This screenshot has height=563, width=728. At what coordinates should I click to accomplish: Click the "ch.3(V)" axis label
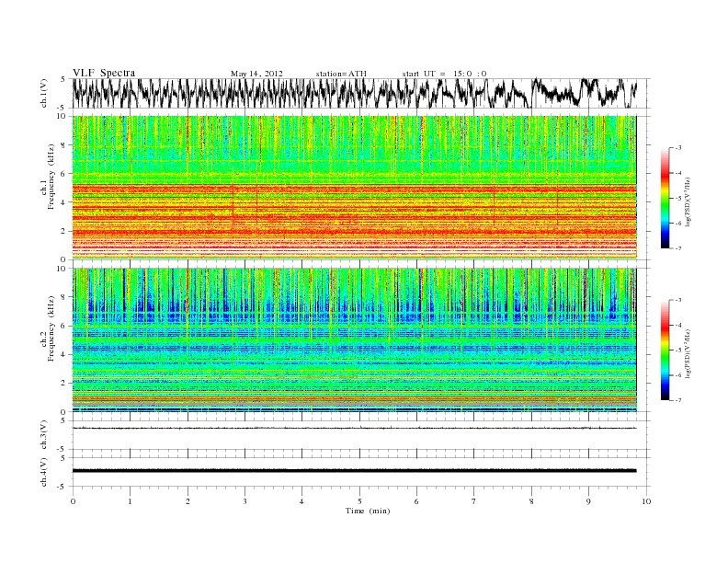click(43, 435)
